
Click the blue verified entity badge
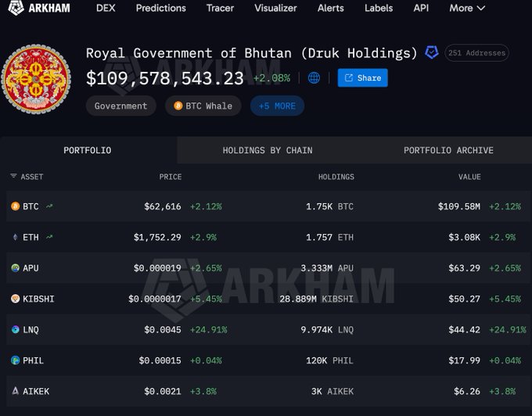432,52
